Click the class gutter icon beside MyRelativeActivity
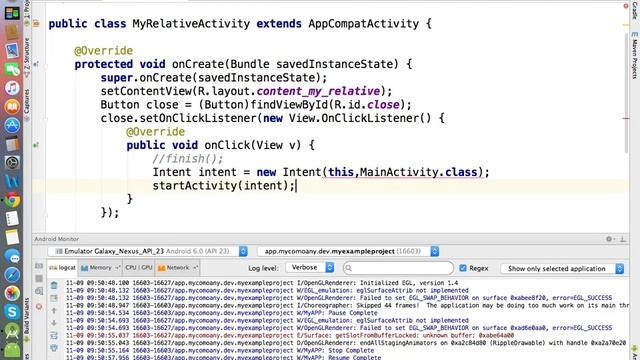The width and height of the screenshot is (640, 360). pyautogui.click(x=36, y=24)
